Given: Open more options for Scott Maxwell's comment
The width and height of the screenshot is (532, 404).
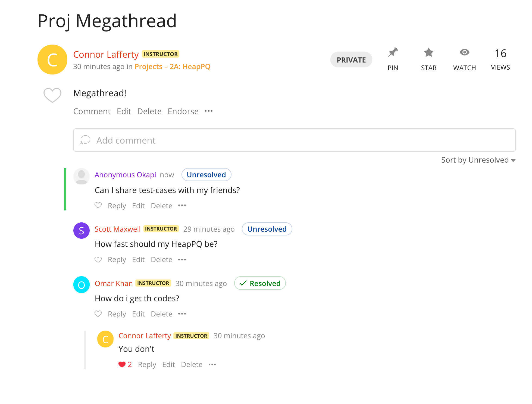Looking at the screenshot, I should pyautogui.click(x=182, y=260).
